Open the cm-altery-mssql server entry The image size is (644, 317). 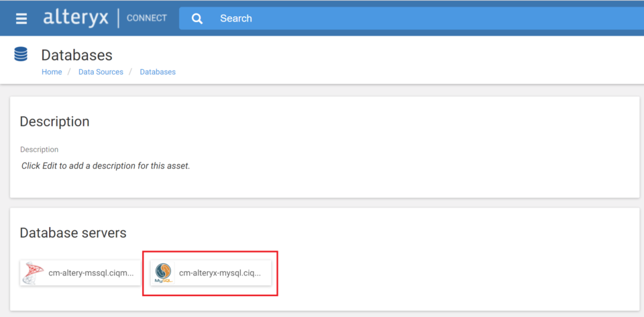point(80,273)
